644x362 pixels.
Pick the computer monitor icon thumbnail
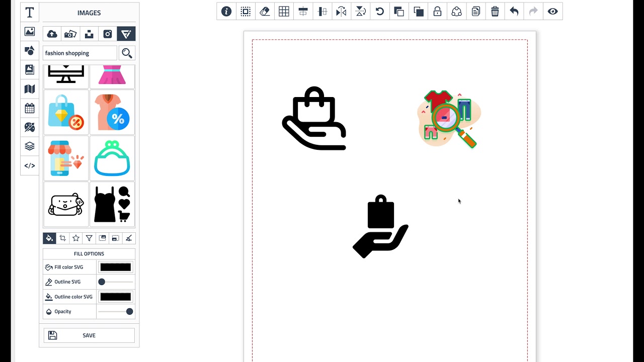coord(66,76)
